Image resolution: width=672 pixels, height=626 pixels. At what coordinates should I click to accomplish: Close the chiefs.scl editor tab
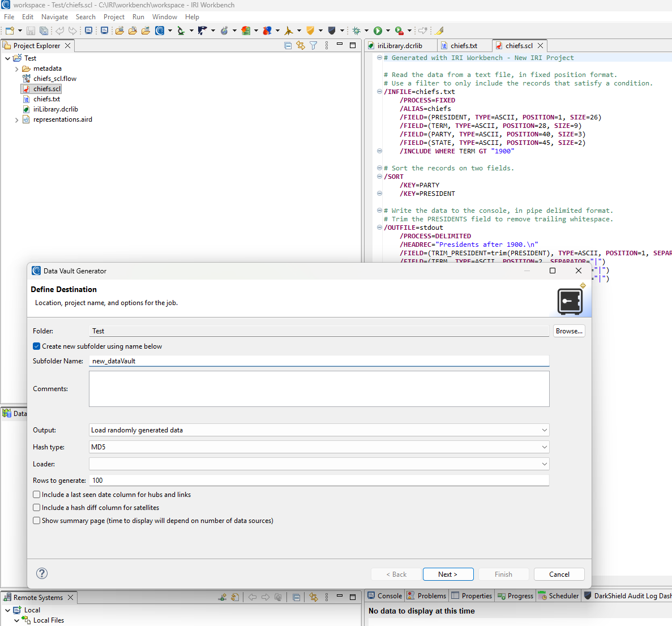(541, 45)
